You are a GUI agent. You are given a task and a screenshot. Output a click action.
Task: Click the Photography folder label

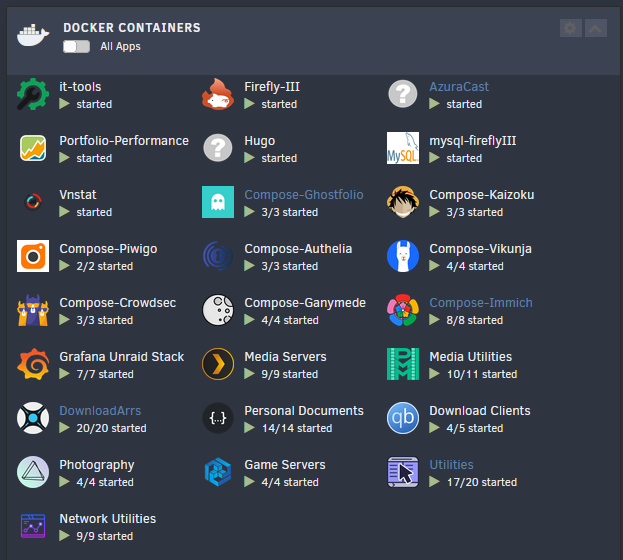(97, 465)
